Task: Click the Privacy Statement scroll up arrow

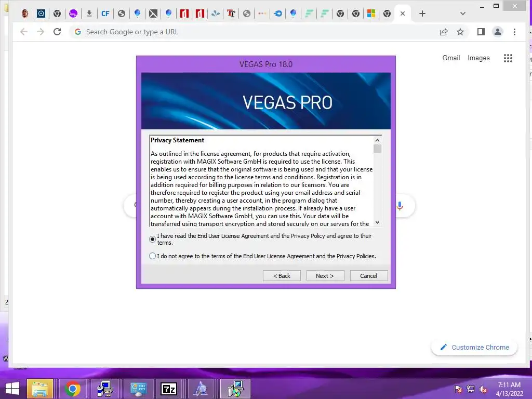Action: tap(377, 140)
